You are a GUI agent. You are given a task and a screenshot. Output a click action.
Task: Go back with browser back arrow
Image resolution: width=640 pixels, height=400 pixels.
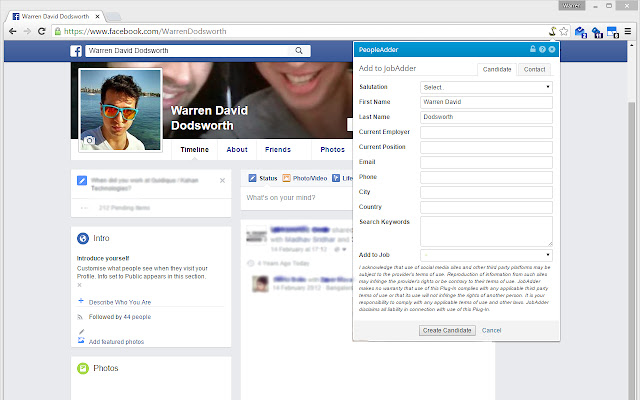click(x=11, y=31)
